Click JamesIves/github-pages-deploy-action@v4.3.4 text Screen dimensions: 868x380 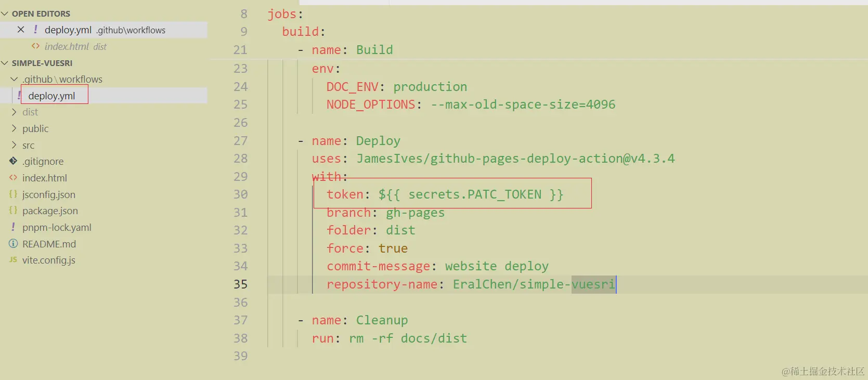point(515,159)
